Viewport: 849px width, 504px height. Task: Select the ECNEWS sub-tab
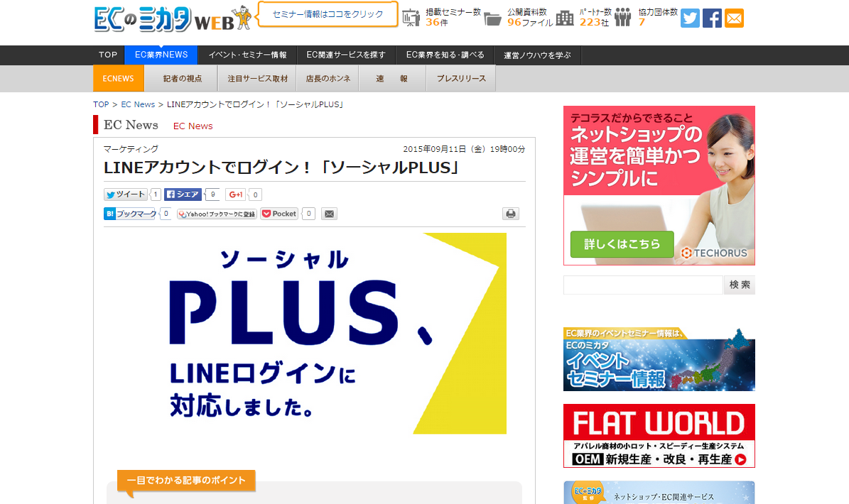point(119,78)
